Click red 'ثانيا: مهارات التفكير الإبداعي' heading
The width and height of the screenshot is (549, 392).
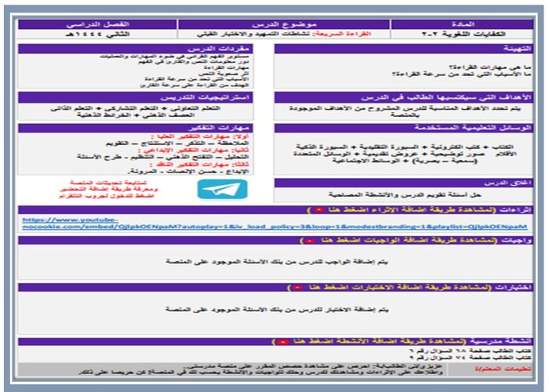point(194,151)
